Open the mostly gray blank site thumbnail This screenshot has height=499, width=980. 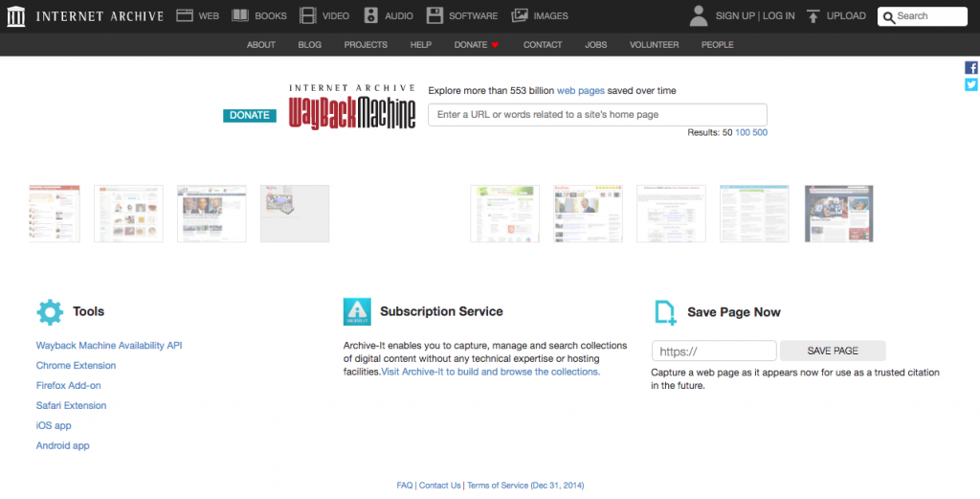tap(295, 214)
